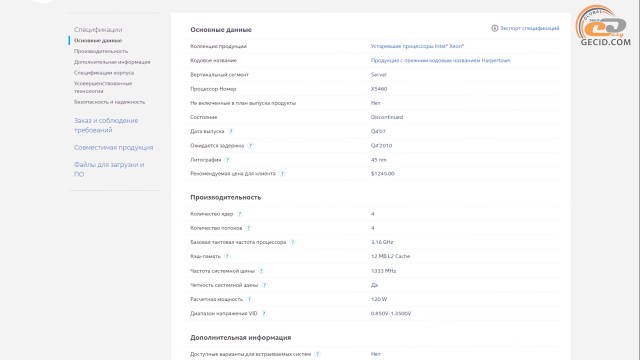Click help icon for Диапазон напряжения VID
Screen dimensions: 640x360
(x=264, y=313)
